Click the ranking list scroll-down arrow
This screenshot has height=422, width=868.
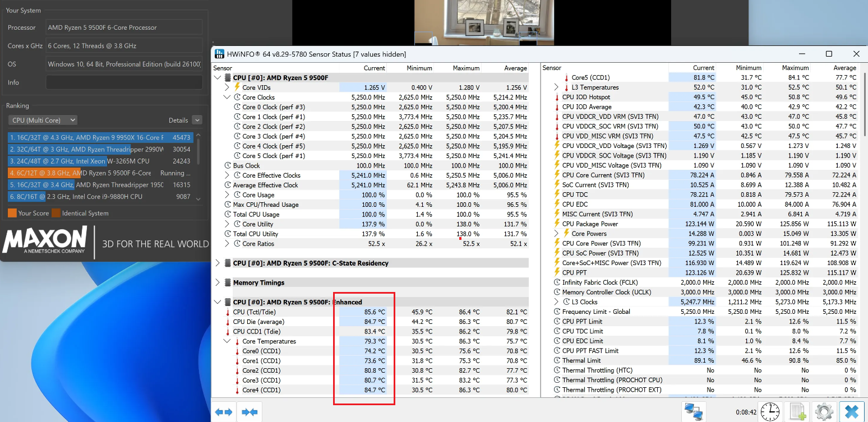point(198,198)
